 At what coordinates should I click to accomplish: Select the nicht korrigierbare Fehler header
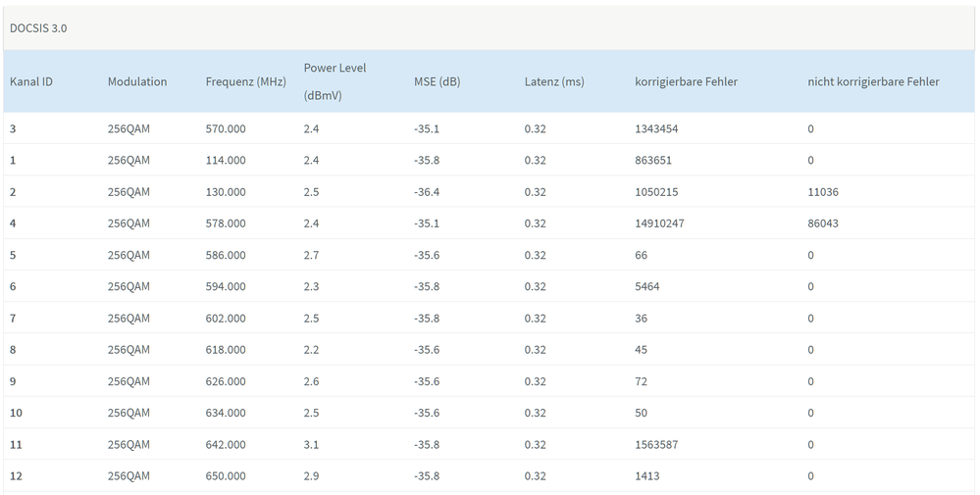tap(873, 81)
